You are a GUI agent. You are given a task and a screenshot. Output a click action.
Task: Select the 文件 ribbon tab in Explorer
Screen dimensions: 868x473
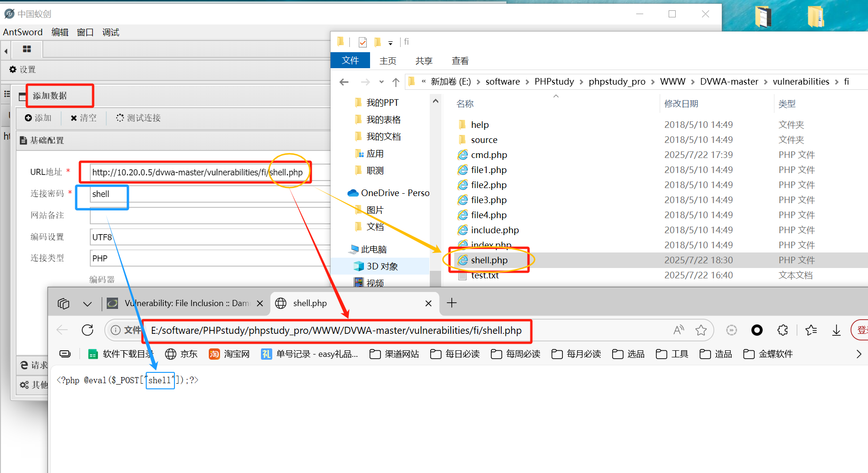[350, 60]
